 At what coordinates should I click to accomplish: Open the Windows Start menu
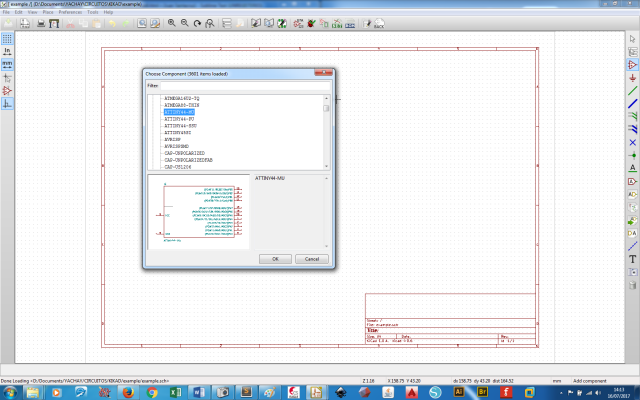pyautogui.click(x=10, y=393)
